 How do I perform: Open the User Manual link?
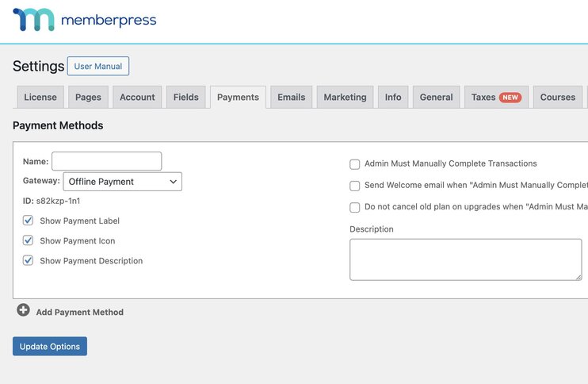pos(98,66)
